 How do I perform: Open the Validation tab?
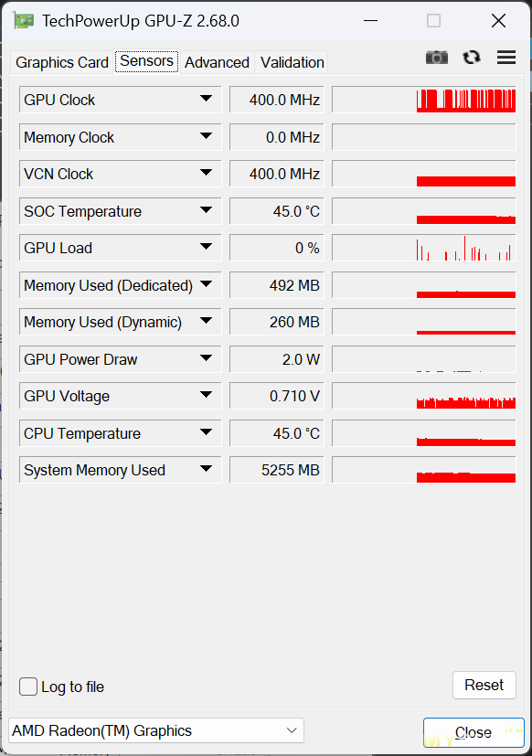point(292,62)
